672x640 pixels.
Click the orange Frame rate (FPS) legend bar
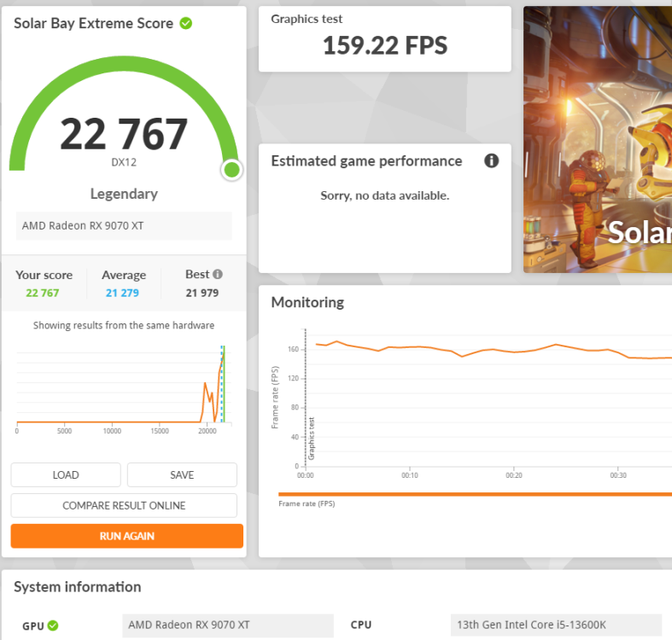tap(475, 494)
